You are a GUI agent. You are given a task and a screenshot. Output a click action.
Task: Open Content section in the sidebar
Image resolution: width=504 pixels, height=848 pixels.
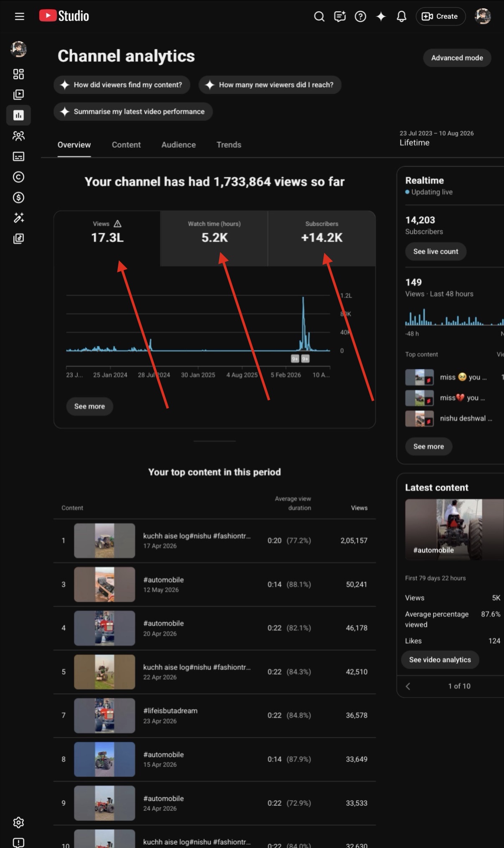pos(18,95)
